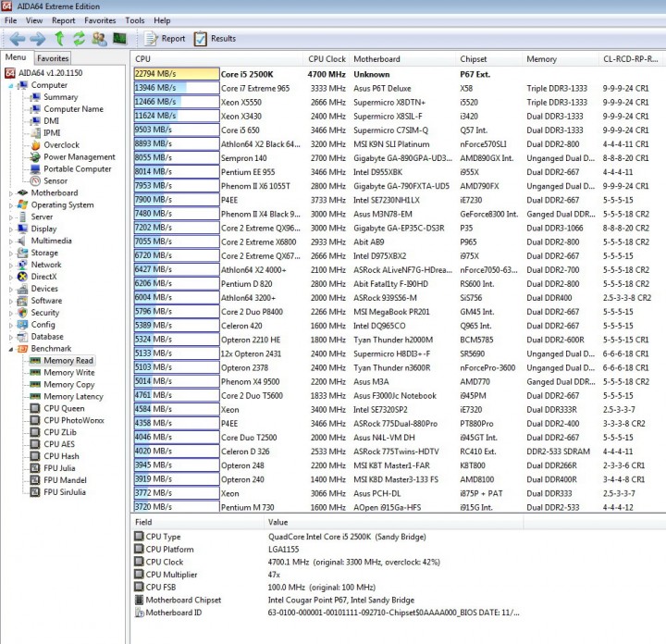Viewport: 666px width, 644px height.
Task: Click the green monitor graph toolbar icon
Action: (120, 39)
